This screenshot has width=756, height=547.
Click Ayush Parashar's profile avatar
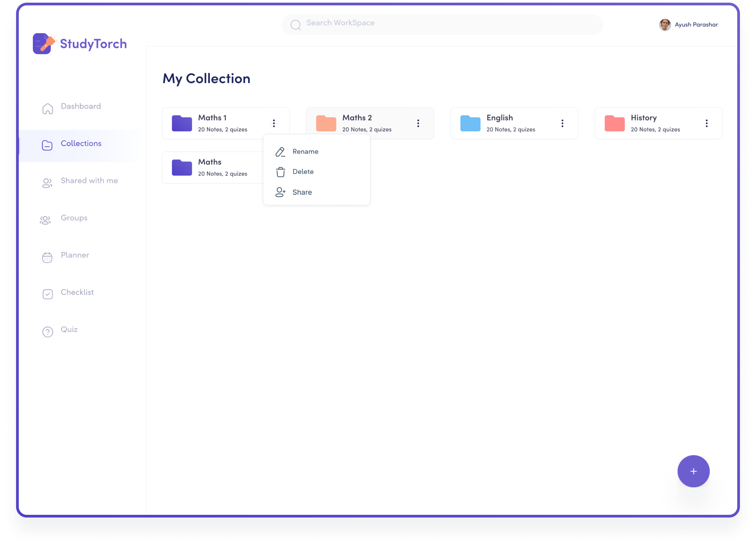click(x=665, y=25)
